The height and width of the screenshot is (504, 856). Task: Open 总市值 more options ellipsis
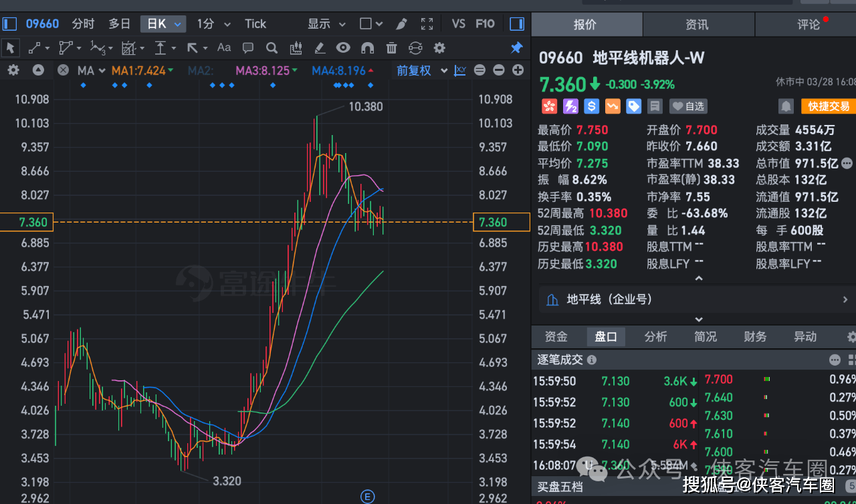pyautogui.click(x=847, y=163)
